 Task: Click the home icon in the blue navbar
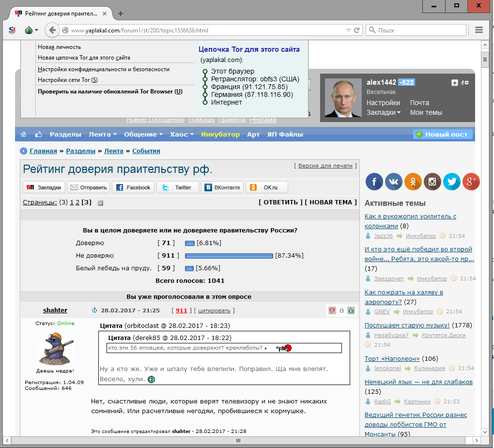[x=24, y=135]
